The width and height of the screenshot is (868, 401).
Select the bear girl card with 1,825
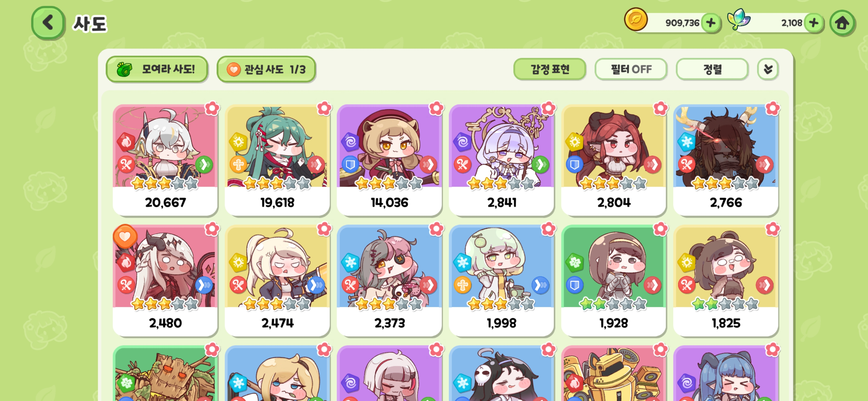[x=726, y=281]
